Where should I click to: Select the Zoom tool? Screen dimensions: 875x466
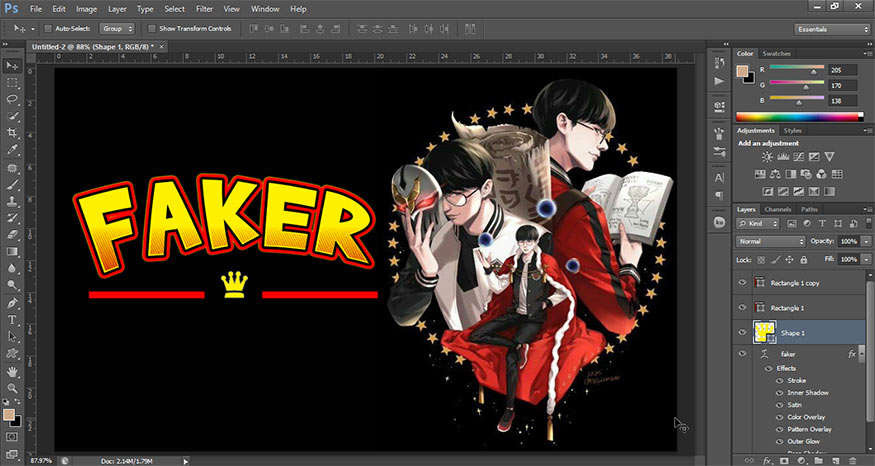pos(12,388)
